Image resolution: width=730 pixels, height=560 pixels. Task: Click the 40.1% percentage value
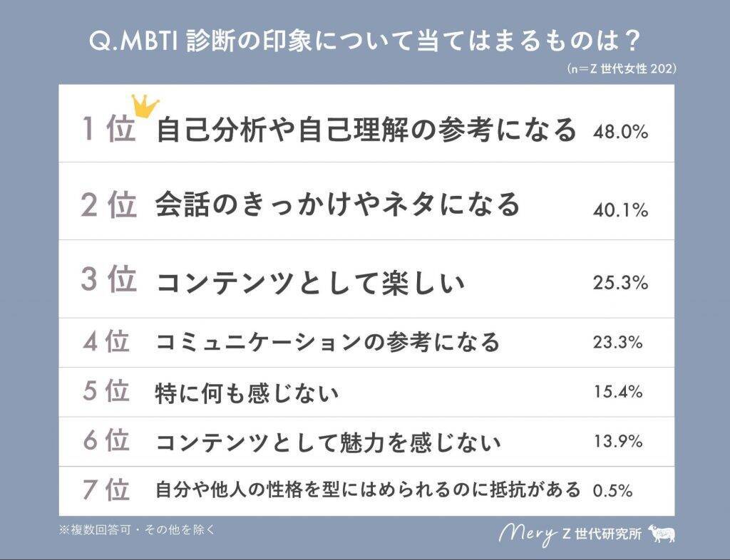pyautogui.click(x=620, y=210)
